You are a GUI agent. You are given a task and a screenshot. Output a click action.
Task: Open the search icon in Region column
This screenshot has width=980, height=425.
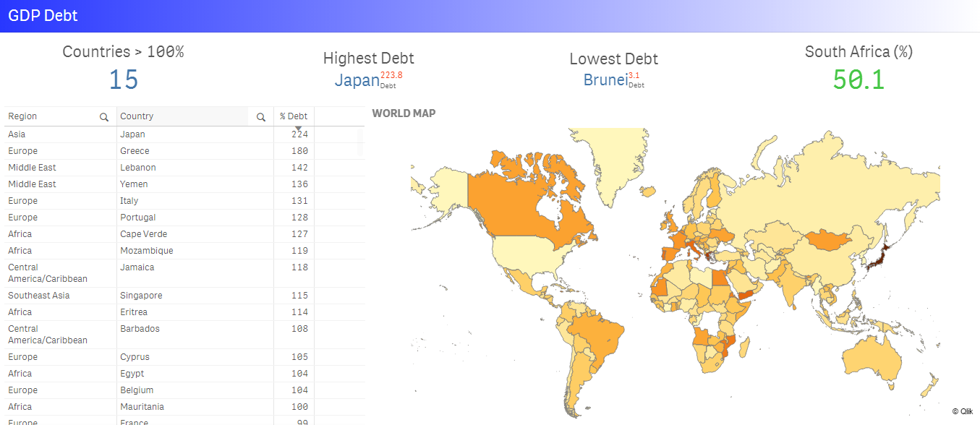(x=104, y=117)
